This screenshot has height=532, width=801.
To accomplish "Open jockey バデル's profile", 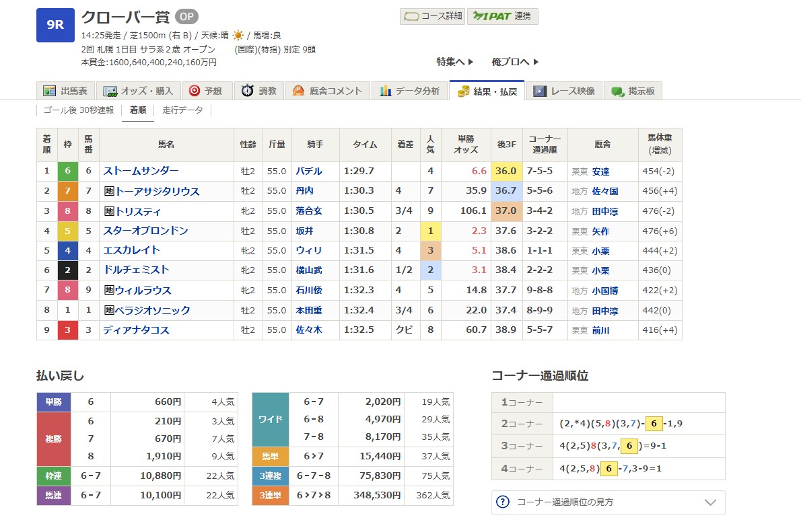I will (308, 171).
